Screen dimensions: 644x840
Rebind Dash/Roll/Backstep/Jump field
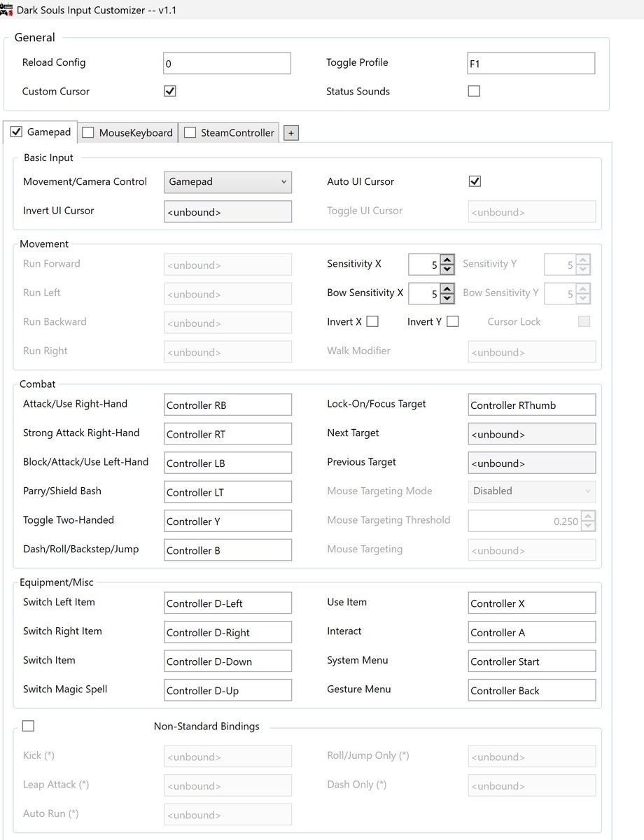click(x=227, y=550)
